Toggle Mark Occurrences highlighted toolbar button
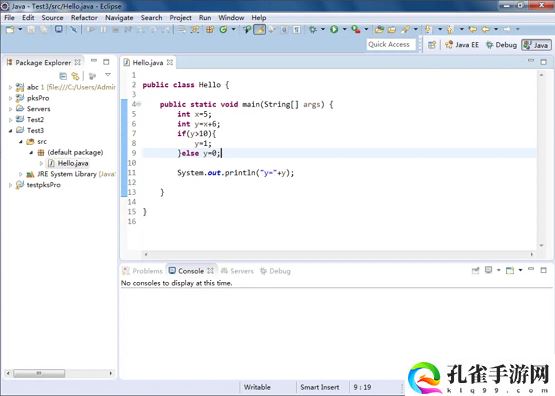555x396 pixels. (259, 29)
